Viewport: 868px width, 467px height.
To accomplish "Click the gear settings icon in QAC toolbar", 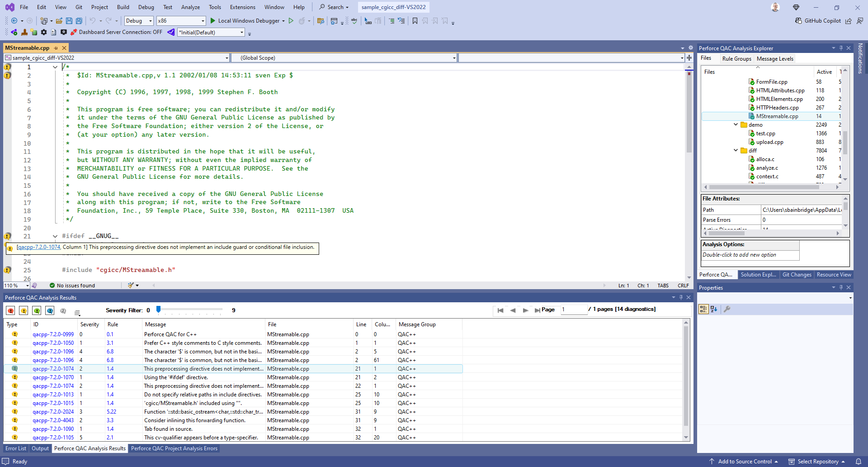I will point(44,32).
